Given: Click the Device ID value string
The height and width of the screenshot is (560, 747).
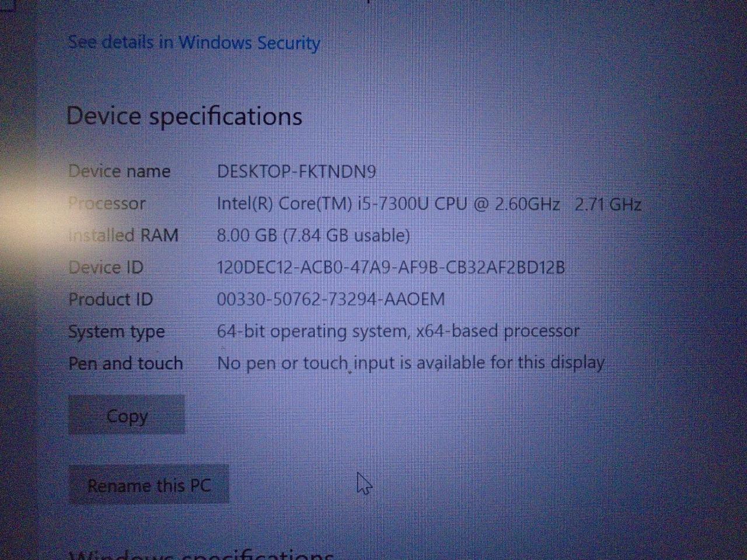Looking at the screenshot, I should 391,267.
